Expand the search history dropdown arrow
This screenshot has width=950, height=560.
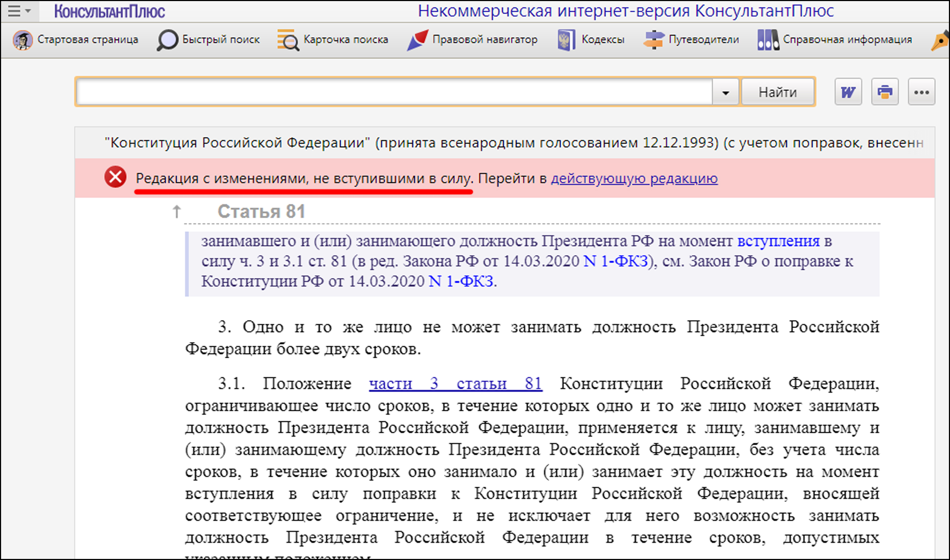pos(725,93)
